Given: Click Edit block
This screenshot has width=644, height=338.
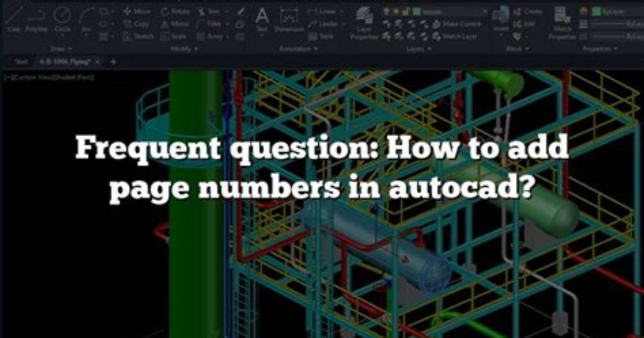Looking at the screenshot, I should click(524, 24).
